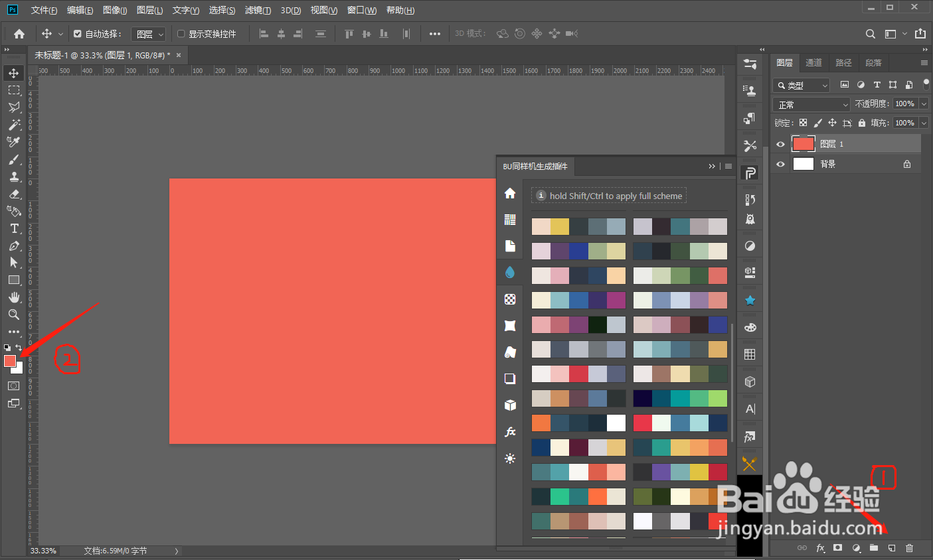This screenshot has height=560, width=933.
Task: Expand plugin panel double-arrow
Action: pos(712,166)
